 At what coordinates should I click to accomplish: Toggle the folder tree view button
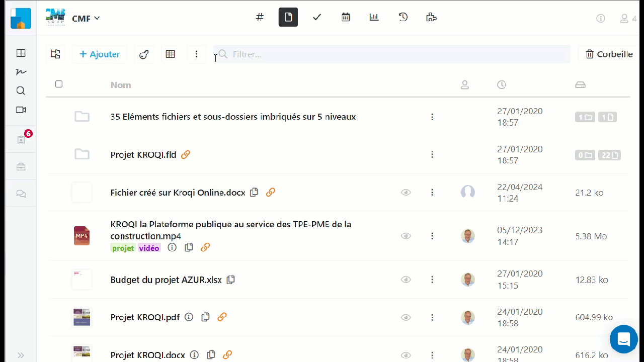click(x=55, y=54)
